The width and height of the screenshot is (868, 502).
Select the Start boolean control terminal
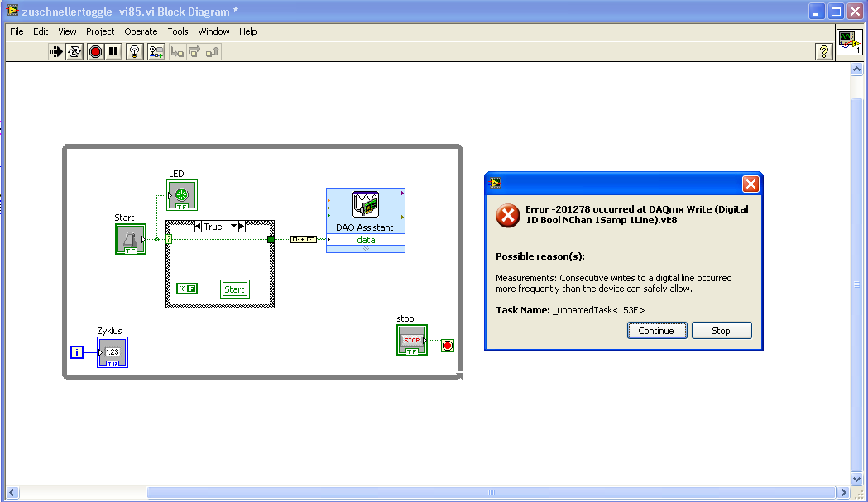pyautogui.click(x=131, y=239)
